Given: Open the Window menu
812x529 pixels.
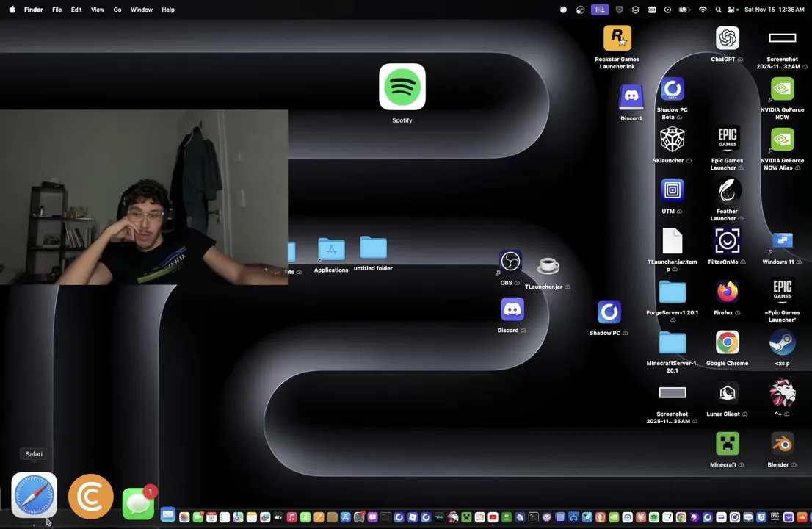Looking at the screenshot, I should pyautogui.click(x=142, y=10).
